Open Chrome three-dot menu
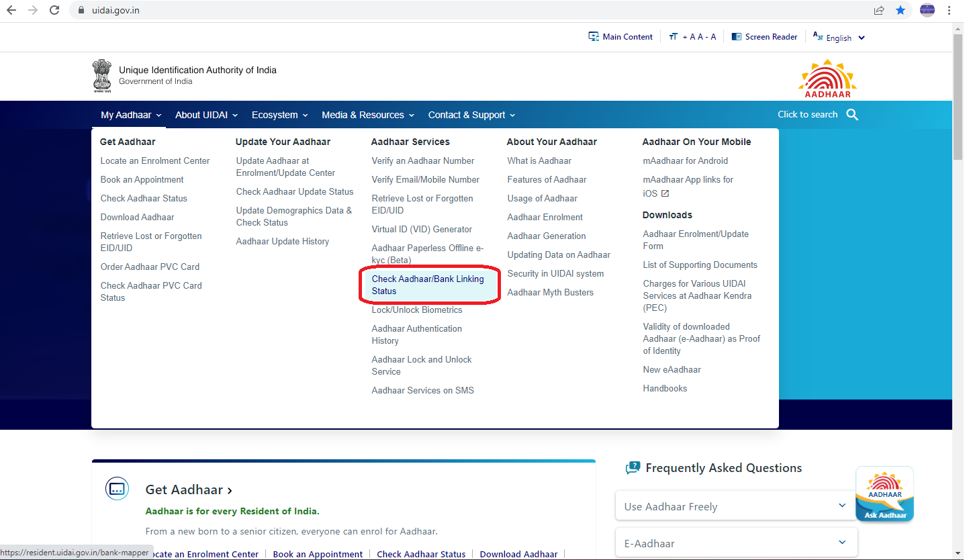Screen dimensions: 967x560 point(949,10)
